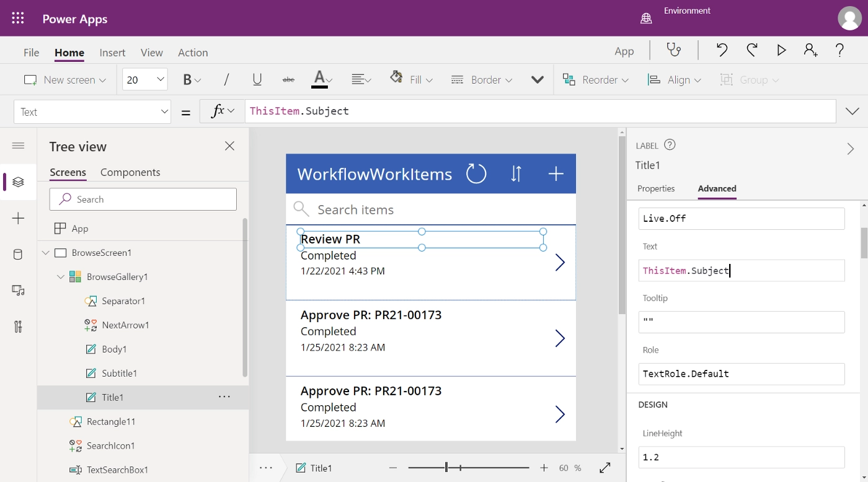Open the Media sidebar icon

[x=18, y=290]
